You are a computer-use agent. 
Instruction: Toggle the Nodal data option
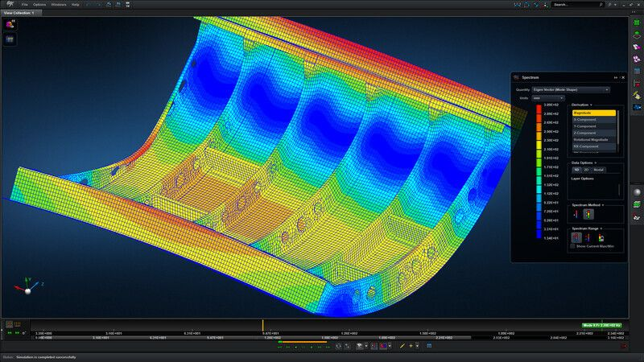(x=598, y=170)
